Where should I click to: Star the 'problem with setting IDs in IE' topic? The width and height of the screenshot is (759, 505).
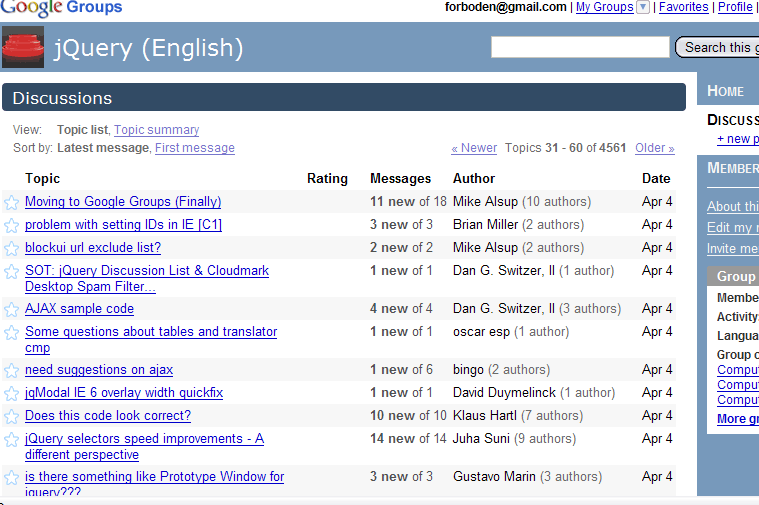[11, 226]
